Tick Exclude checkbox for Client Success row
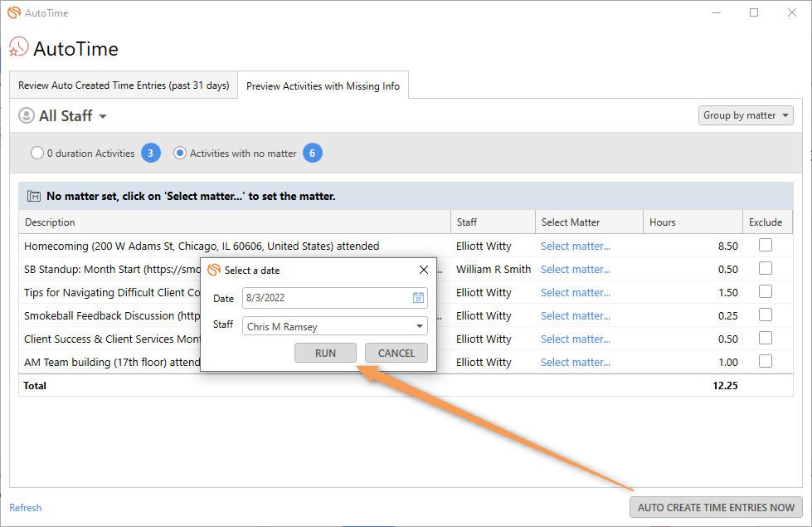This screenshot has width=812, height=527. 766,338
